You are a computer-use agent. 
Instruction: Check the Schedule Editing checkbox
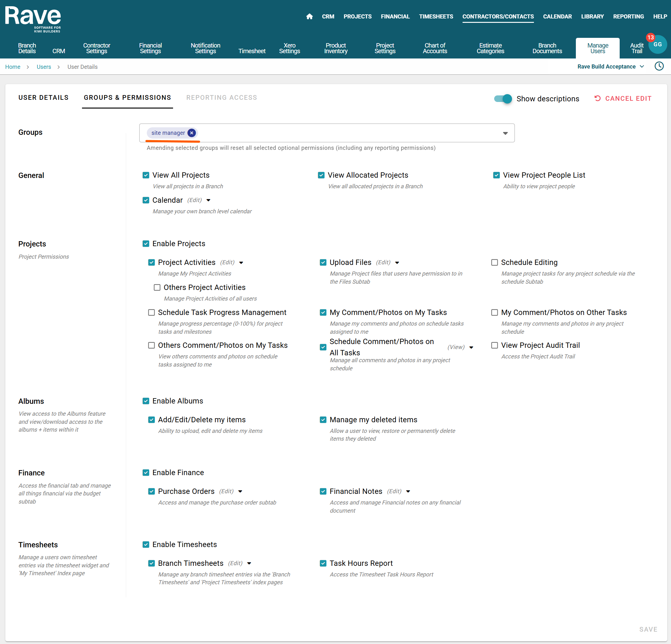click(x=494, y=262)
